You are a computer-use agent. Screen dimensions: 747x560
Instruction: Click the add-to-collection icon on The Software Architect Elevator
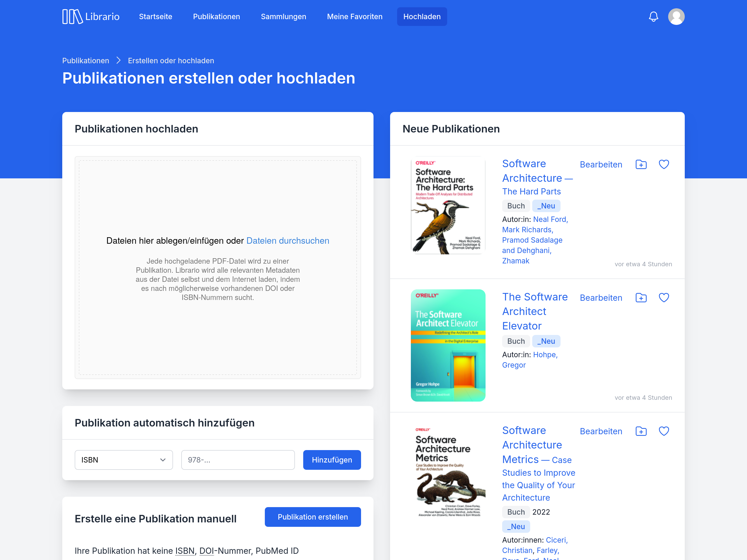coord(641,298)
